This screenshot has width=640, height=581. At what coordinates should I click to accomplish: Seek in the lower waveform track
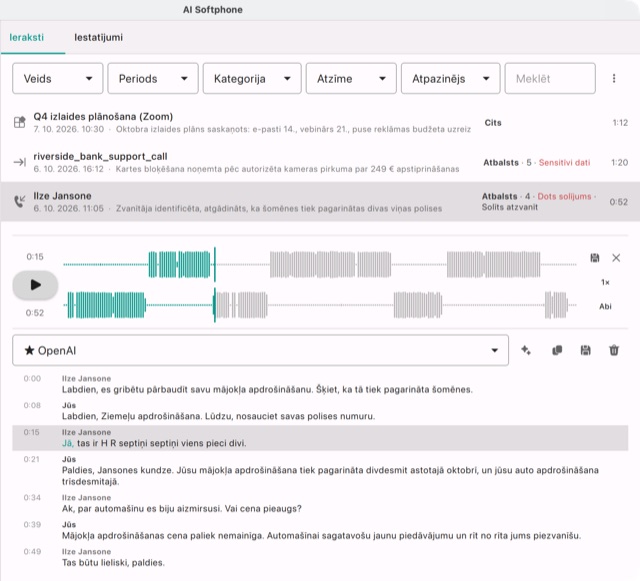click(x=320, y=305)
